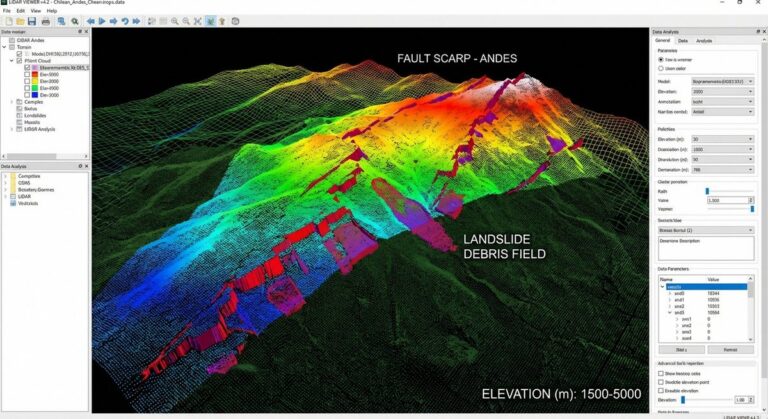Select the first Parameters radio button

coord(661,60)
